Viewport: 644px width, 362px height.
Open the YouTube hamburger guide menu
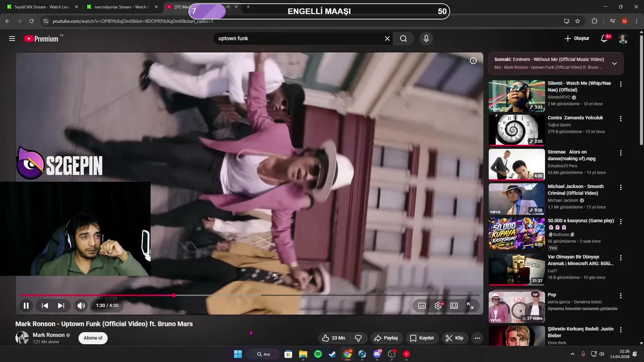click(12, 39)
